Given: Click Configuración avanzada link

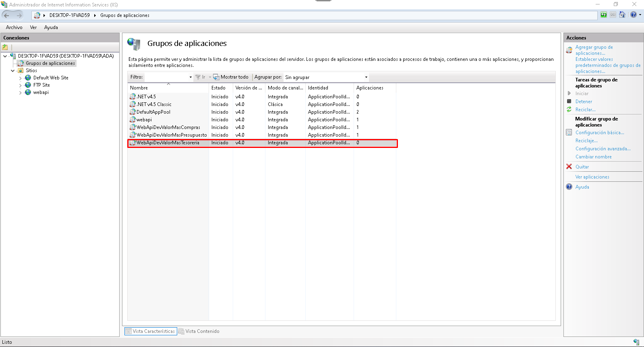Looking at the screenshot, I should 603,149.
